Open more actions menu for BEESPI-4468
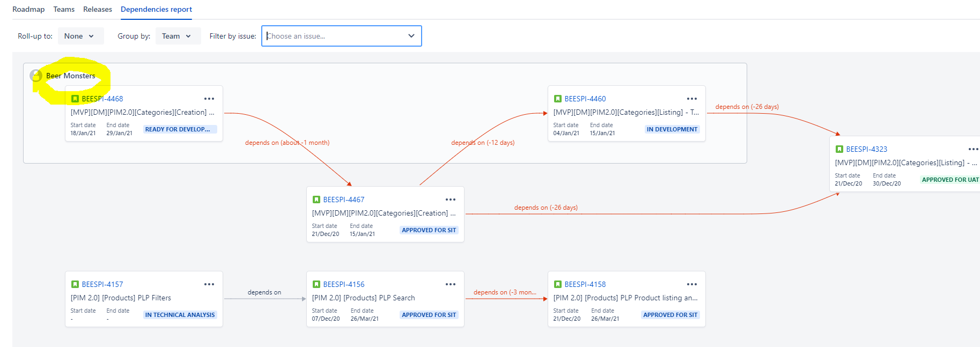Image resolution: width=980 pixels, height=347 pixels. [x=209, y=99]
